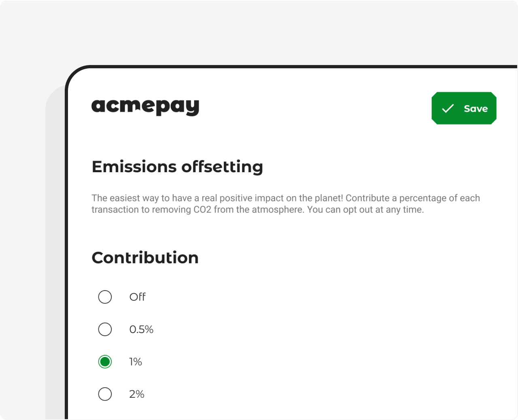Select the Off radio button
518x420 pixels.
click(105, 297)
